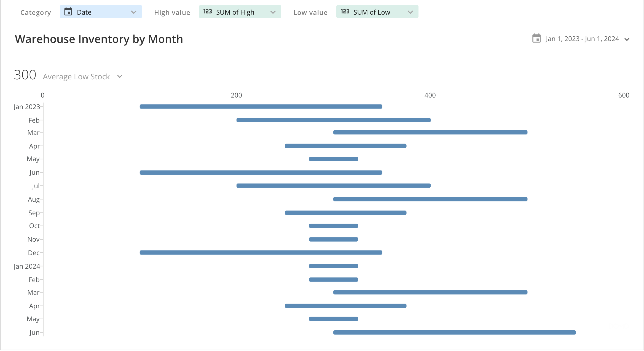Click the calendar icon beside date range
Image resolution: width=644 pixels, height=351 pixels.
536,39
